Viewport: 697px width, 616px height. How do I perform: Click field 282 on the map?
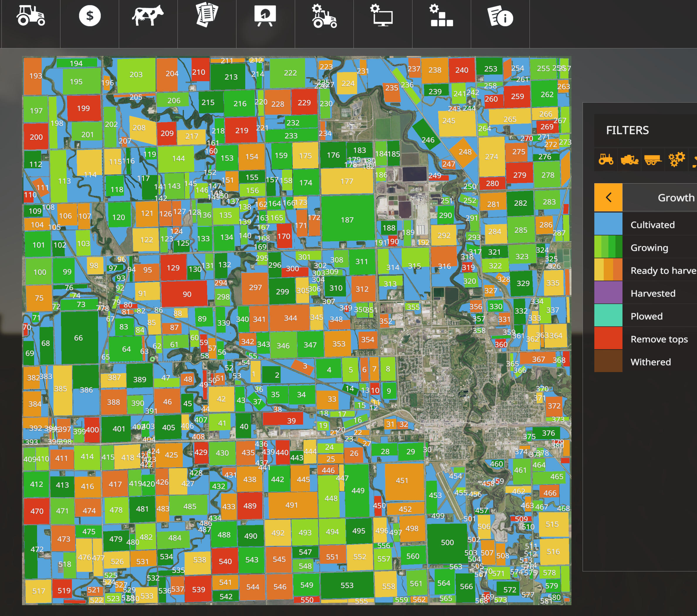click(x=520, y=203)
